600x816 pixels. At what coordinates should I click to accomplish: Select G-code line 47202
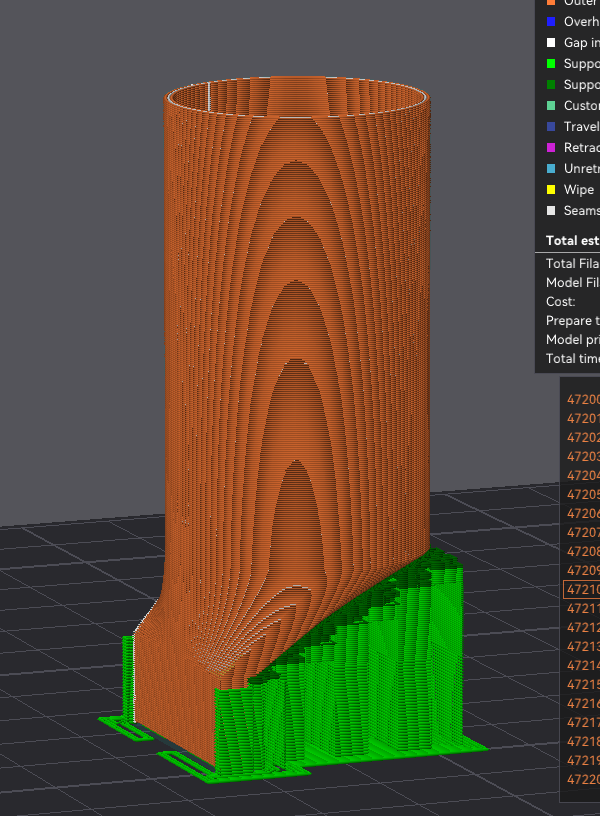583,438
